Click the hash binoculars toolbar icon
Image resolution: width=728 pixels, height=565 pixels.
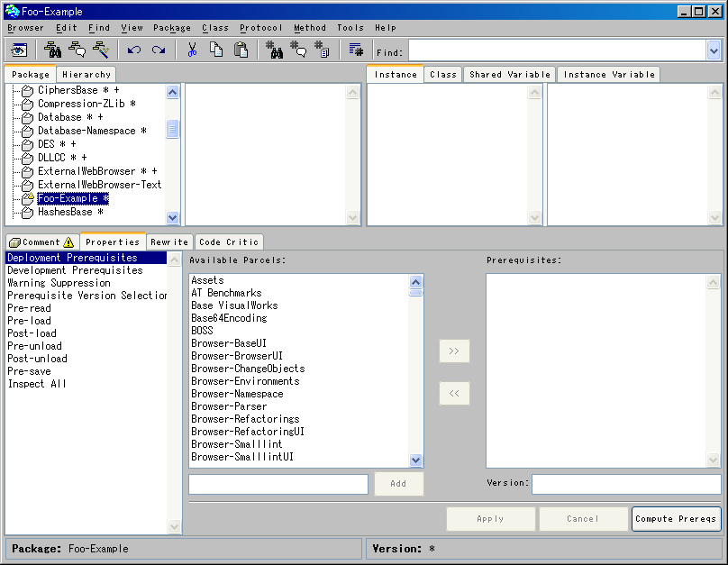coord(275,50)
